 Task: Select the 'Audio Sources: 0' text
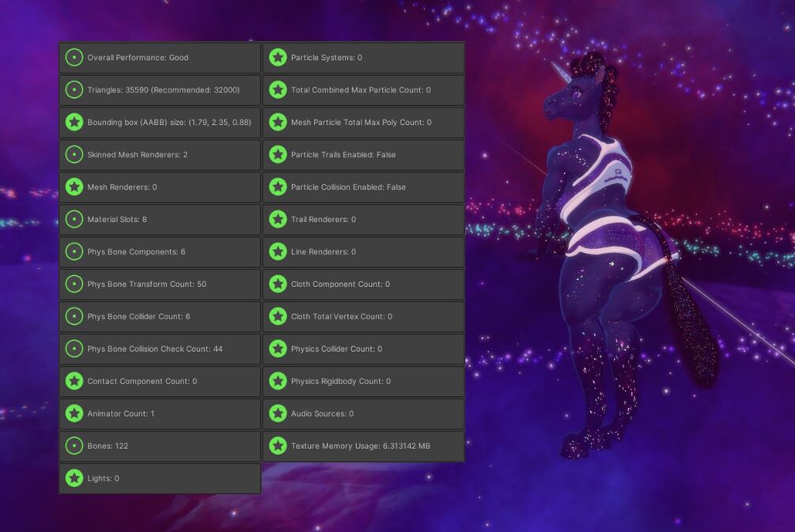(x=323, y=414)
